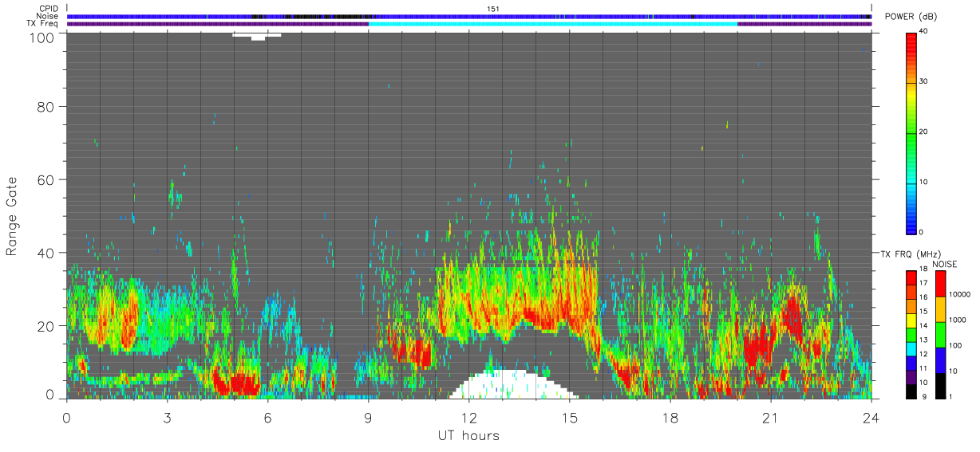The height and width of the screenshot is (452, 980).
Task: Click the yellow 1000 segment of the noise legend
Action: (939, 309)
